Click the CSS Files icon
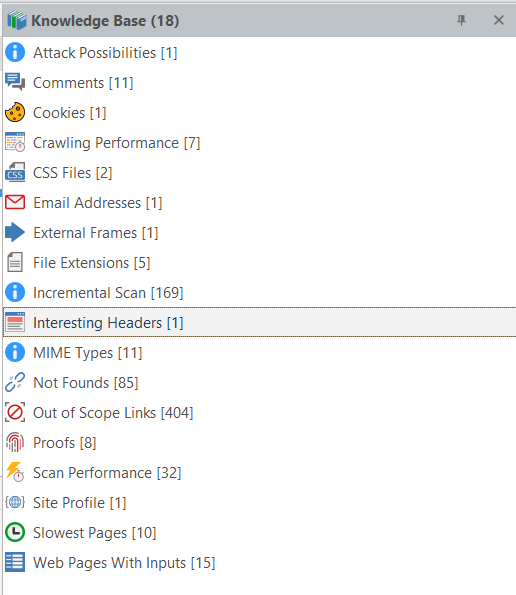516x595 pixels. click(15, 172)
